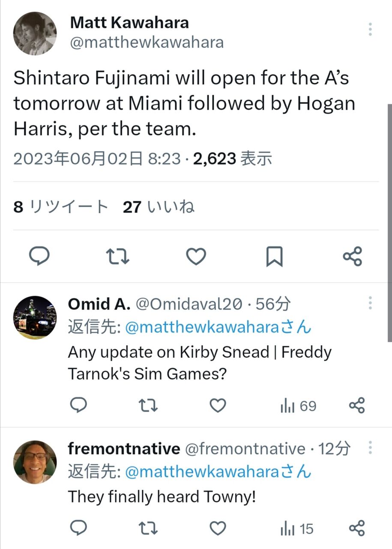The height and width of the screenshot is (549, 392).
Task: Bookmark the main tweet
Action: [x=274, y=256]
